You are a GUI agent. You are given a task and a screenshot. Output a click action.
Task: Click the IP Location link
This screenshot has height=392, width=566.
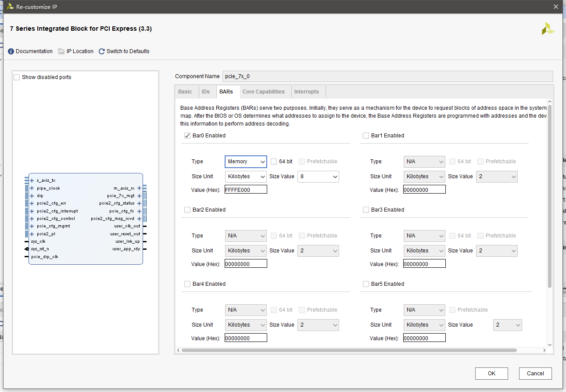tap(80, 51)
